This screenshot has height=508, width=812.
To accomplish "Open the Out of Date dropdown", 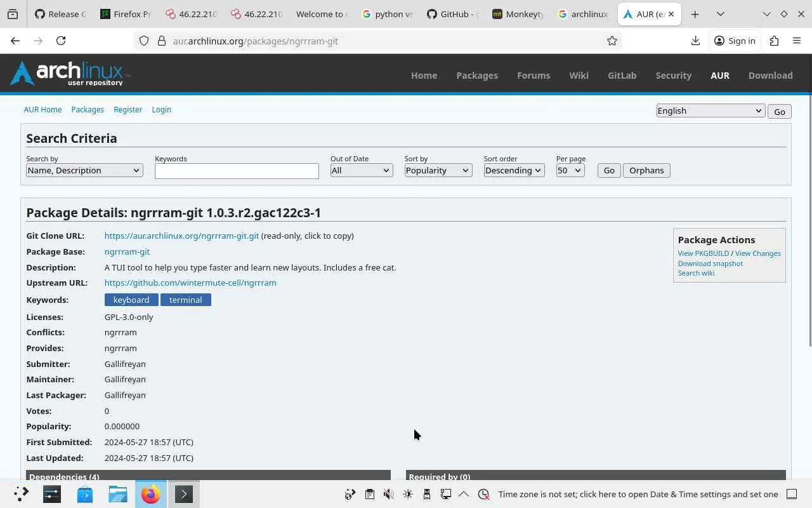I will [361, 170].
